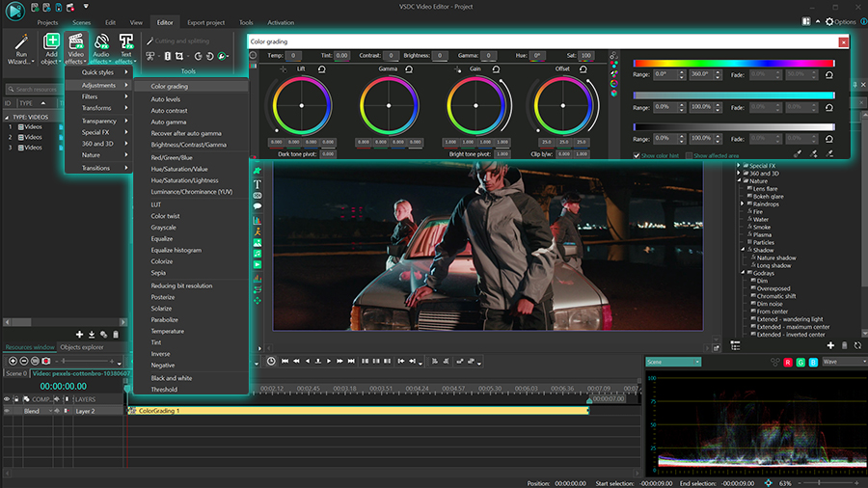Reset the Lift color wheel

click(321, 69)
